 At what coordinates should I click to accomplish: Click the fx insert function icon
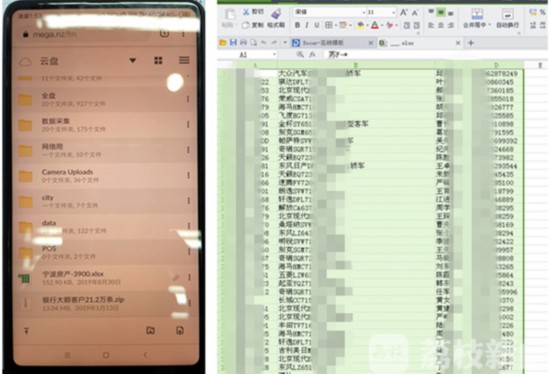point(312,54)
